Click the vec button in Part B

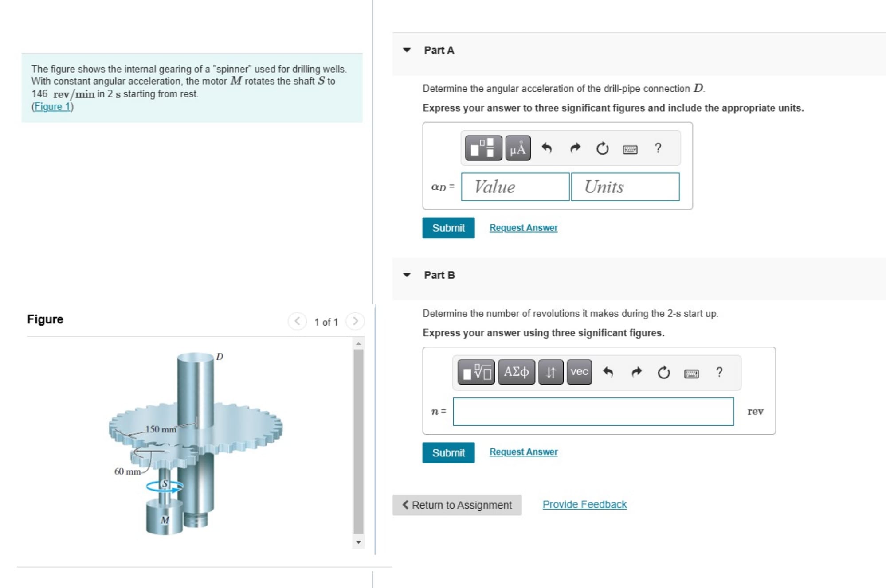tap(579, 372)
